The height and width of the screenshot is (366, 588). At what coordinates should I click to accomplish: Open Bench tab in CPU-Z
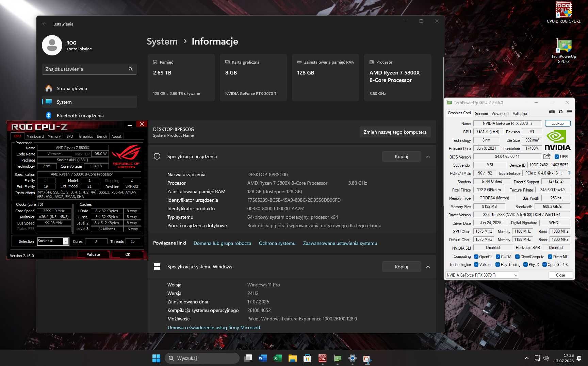click(102, 136)
